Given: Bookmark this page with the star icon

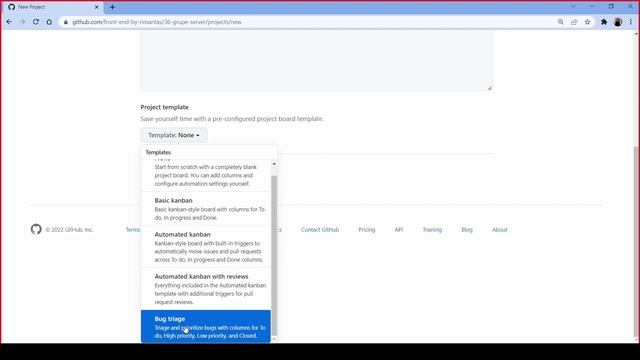Looking at the screenshot, I should pos(587,22).
